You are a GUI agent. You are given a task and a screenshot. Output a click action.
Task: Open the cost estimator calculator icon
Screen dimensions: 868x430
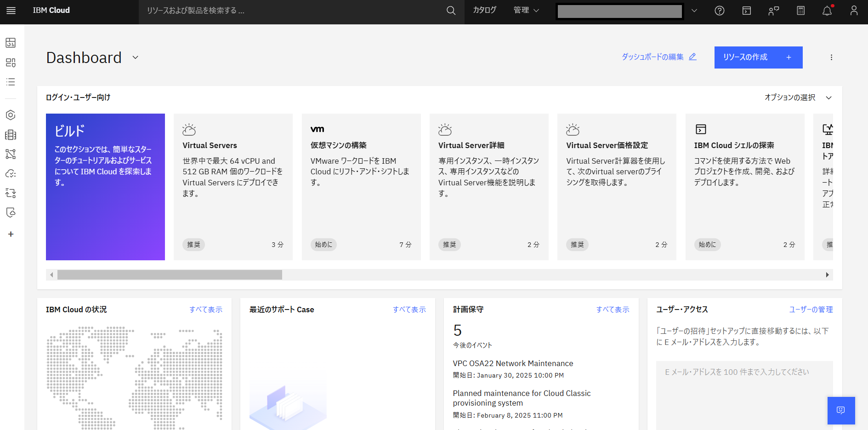(800, 11)
